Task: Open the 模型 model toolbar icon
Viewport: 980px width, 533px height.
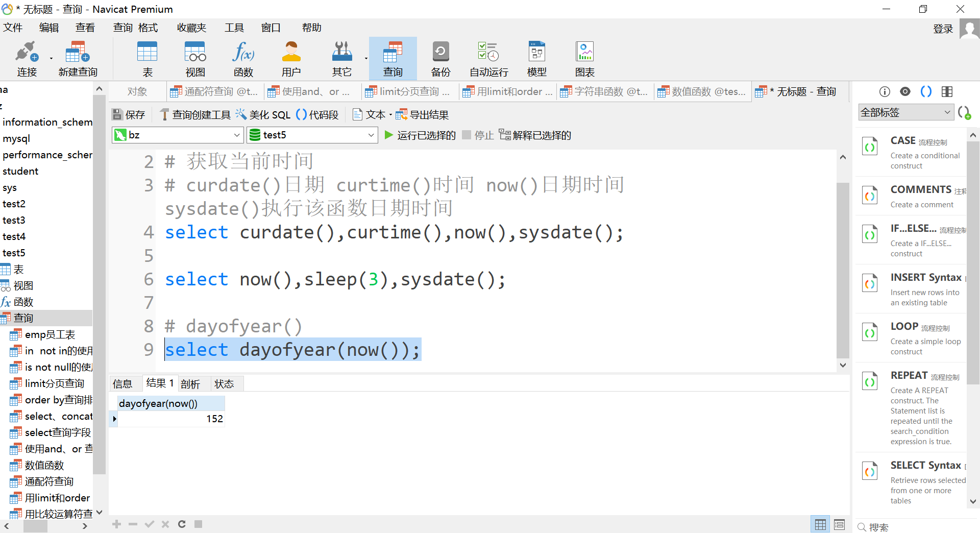Action: 536,59
